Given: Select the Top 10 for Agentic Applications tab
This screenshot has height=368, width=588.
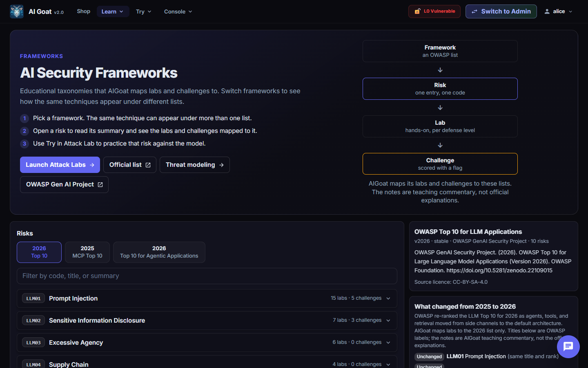Looking at the screenshot, I should (x=159, y=252).
